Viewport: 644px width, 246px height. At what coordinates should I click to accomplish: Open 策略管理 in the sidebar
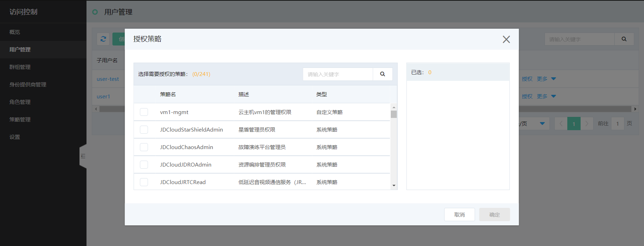[x=43, y=119]
